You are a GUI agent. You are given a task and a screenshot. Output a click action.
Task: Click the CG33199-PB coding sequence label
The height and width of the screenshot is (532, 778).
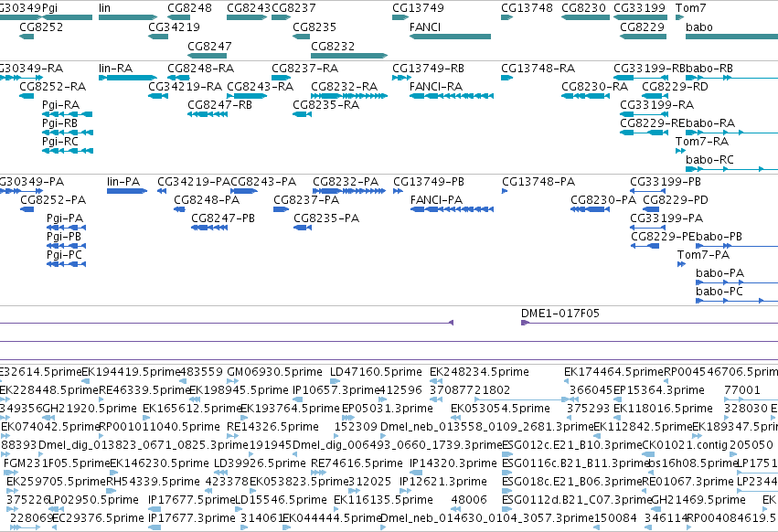(666, 182)
